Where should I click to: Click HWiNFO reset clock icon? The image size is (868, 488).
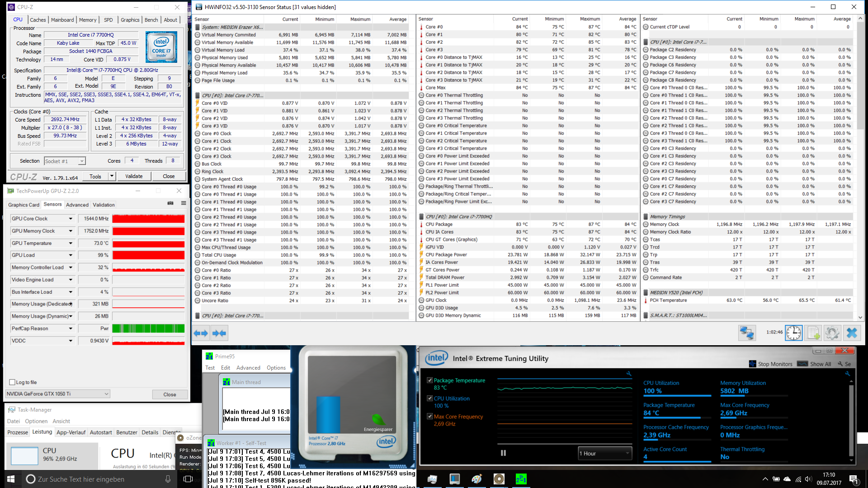pyautogui.click(x=793, y=333)
